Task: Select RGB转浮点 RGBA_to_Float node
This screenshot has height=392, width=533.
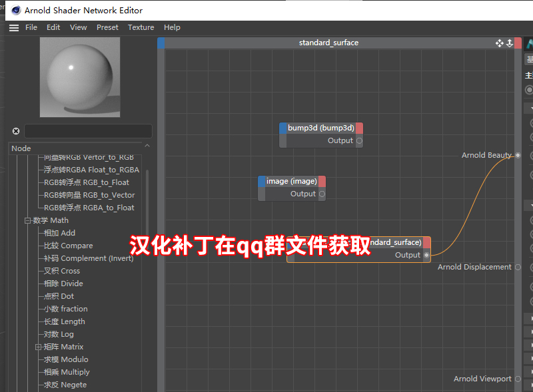Action: click(x=89, y=208)
